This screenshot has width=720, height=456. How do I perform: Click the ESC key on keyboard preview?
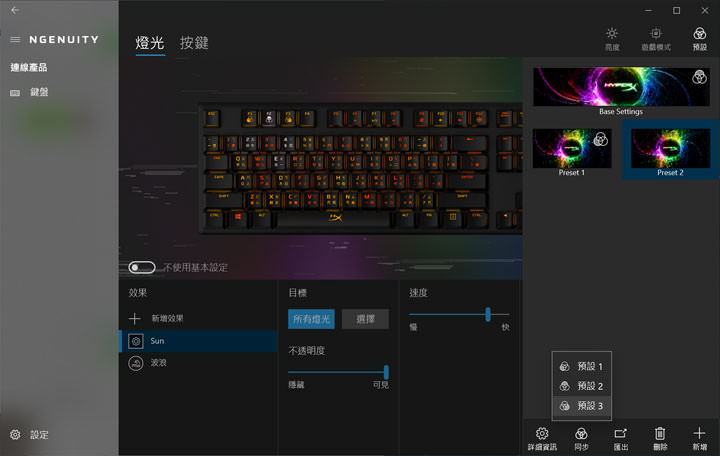click(x=212, y=118)
